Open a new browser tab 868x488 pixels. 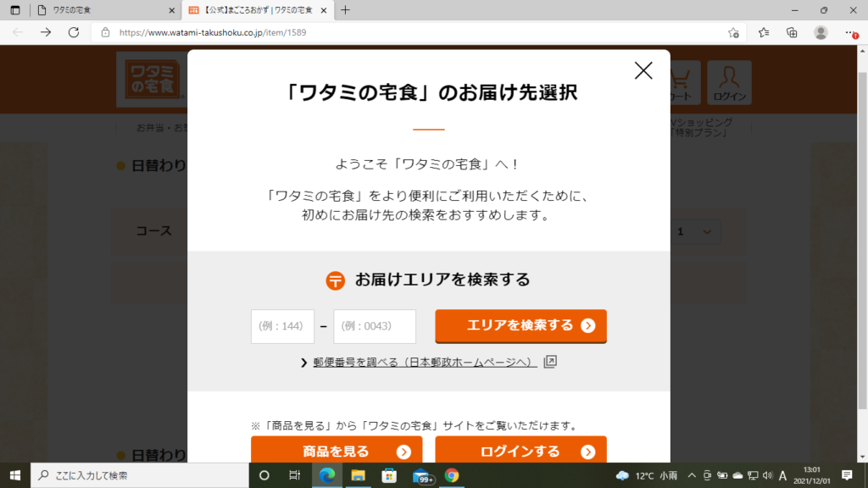pos(346,10)
